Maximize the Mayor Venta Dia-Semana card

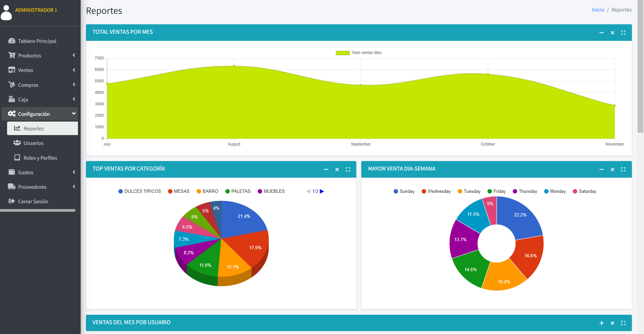[x=623, y=170]
